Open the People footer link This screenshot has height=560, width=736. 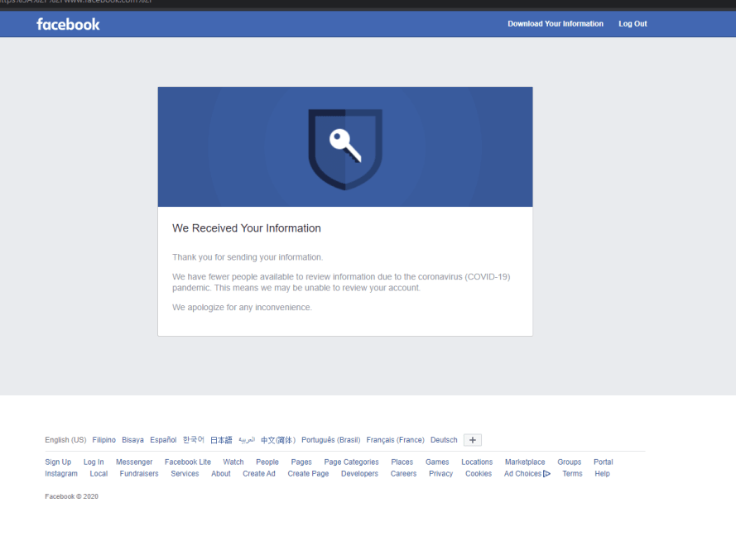click(x=267, y=462)
